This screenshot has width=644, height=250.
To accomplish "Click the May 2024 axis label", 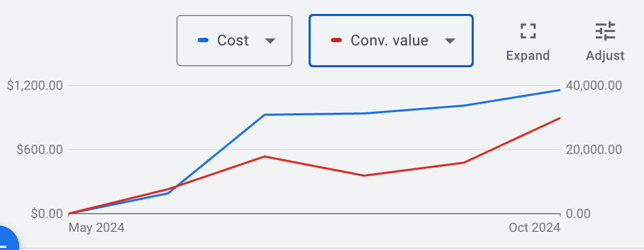I will click(x=96, y=228).
